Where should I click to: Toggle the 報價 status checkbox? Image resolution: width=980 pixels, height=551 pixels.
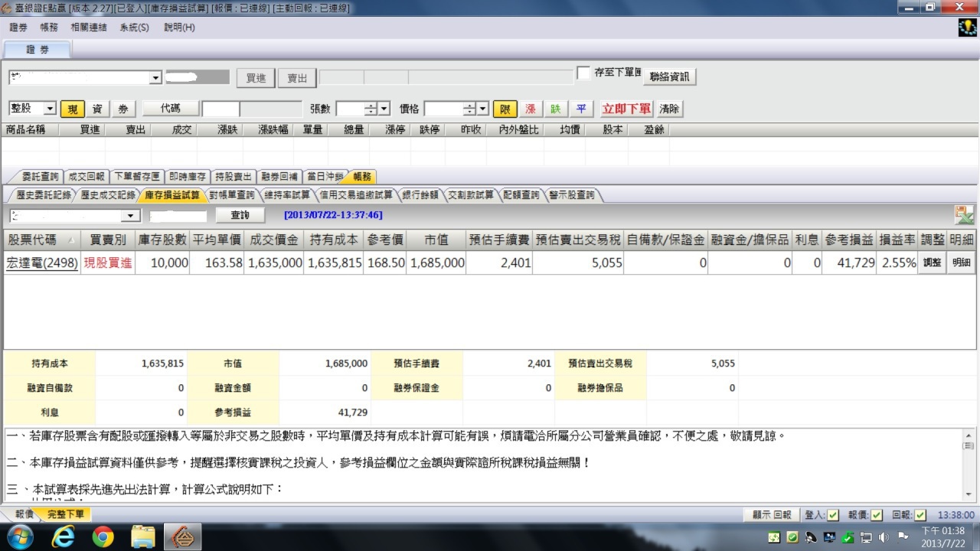(x=876, y=515)
